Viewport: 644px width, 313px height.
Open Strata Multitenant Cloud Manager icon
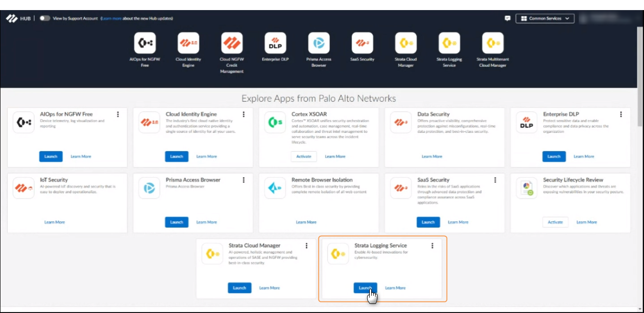tap(493, 43)
